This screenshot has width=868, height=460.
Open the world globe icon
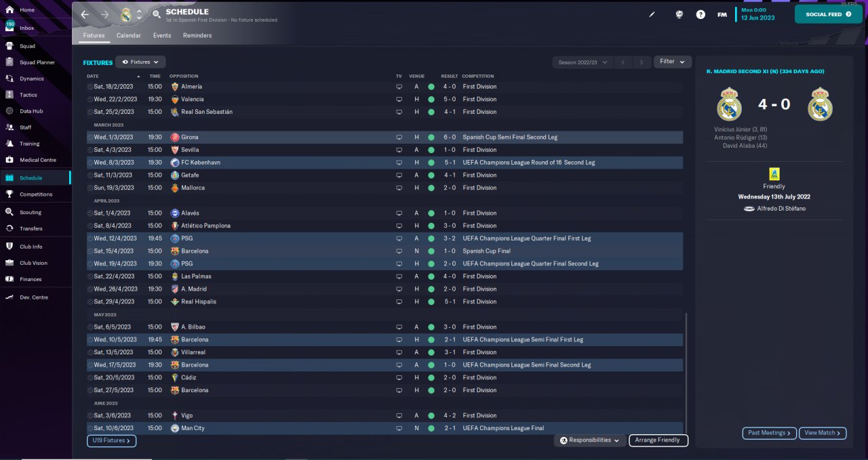[679, 14]
